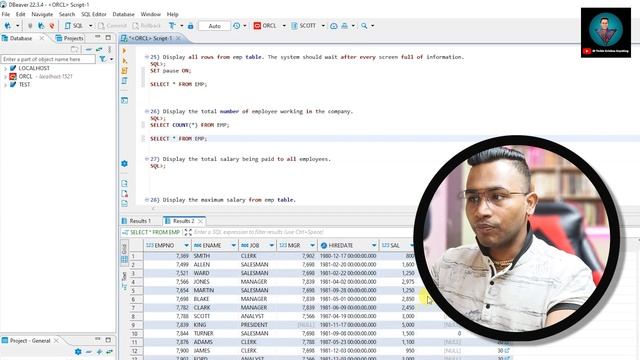Screen dimensions: 640x360
Task: Expand the ORCL connection node
Action: [x=5, y=76]
